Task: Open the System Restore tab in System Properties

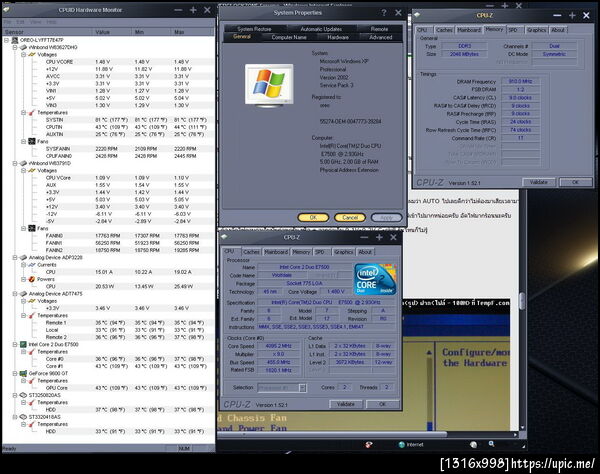Action: pos(254,29)
